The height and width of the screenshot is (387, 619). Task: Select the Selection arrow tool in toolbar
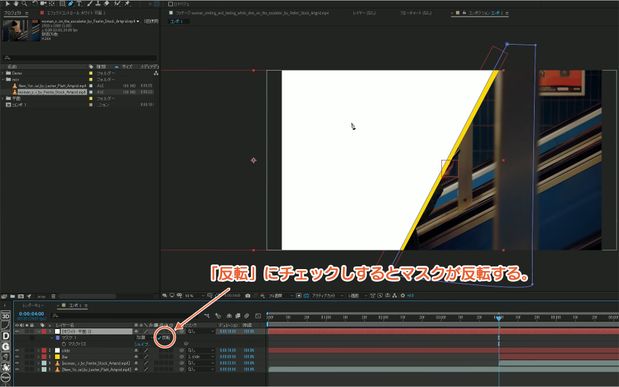(x=7, y=4)
